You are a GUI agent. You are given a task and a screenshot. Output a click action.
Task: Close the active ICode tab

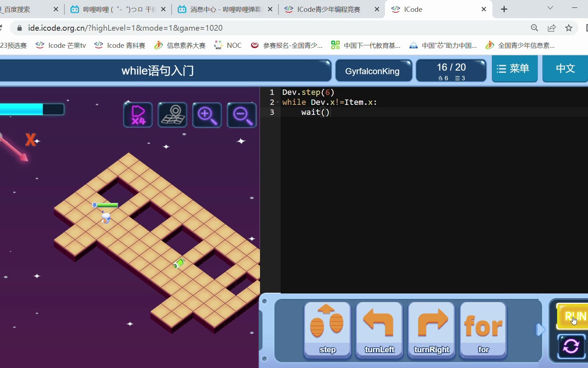pyautogui.click(x=484, y=9)
